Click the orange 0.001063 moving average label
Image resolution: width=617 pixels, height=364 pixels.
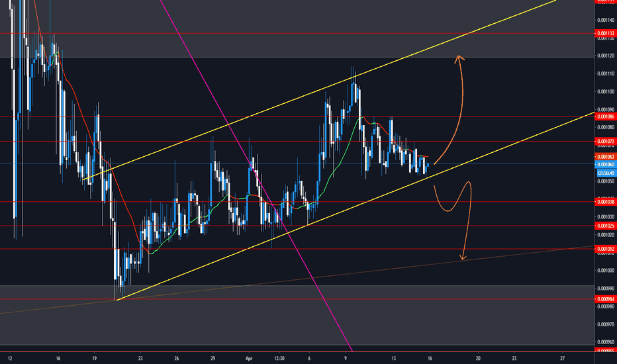click(606, 157)
